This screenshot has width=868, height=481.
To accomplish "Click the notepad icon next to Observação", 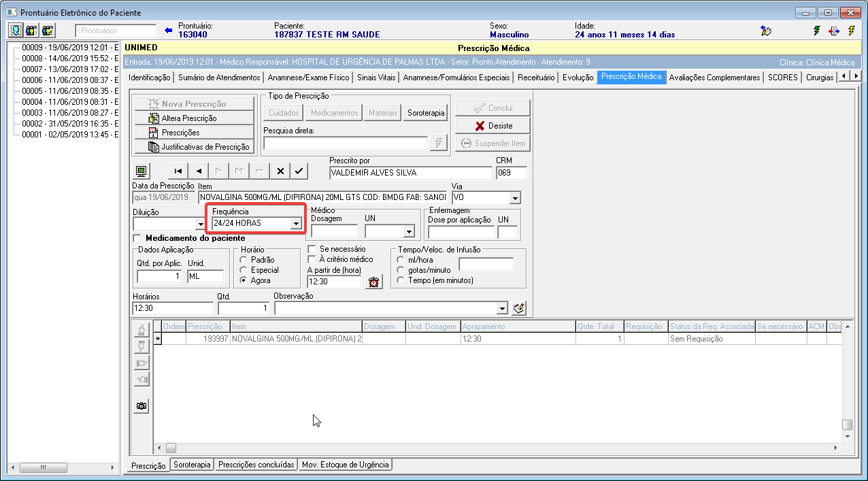I will pos(519,308).
